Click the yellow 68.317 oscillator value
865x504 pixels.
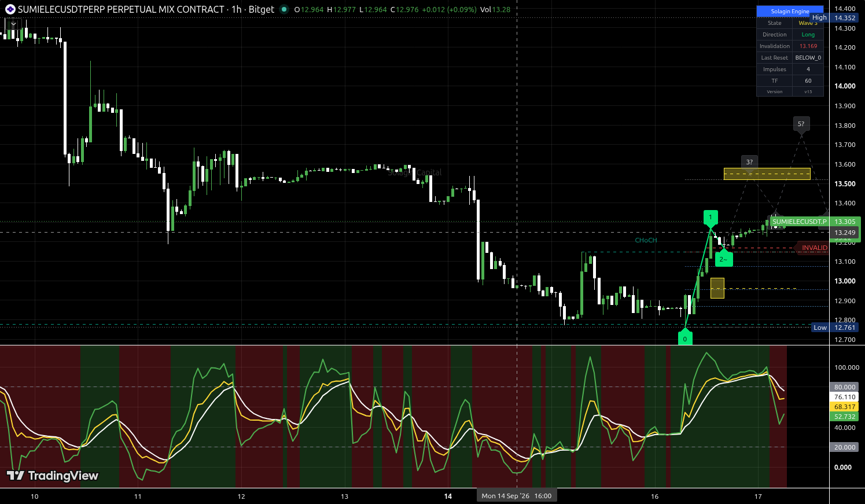click(845, 407)
